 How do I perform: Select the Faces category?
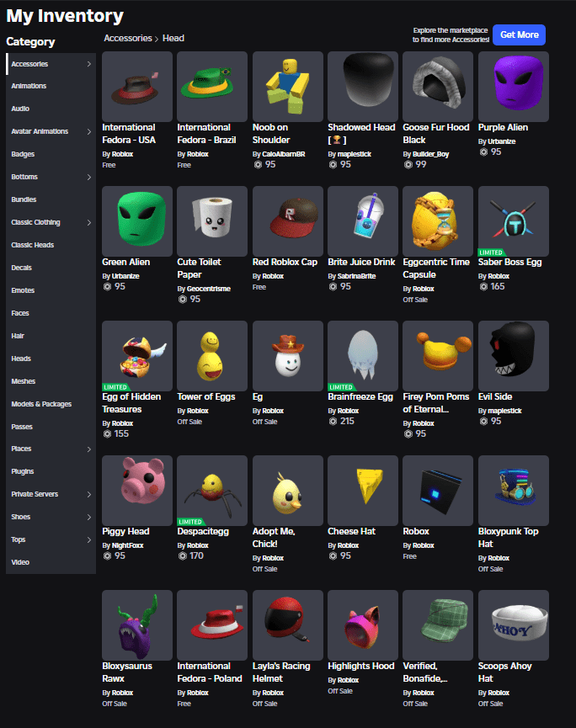click(x=51, y=313)
